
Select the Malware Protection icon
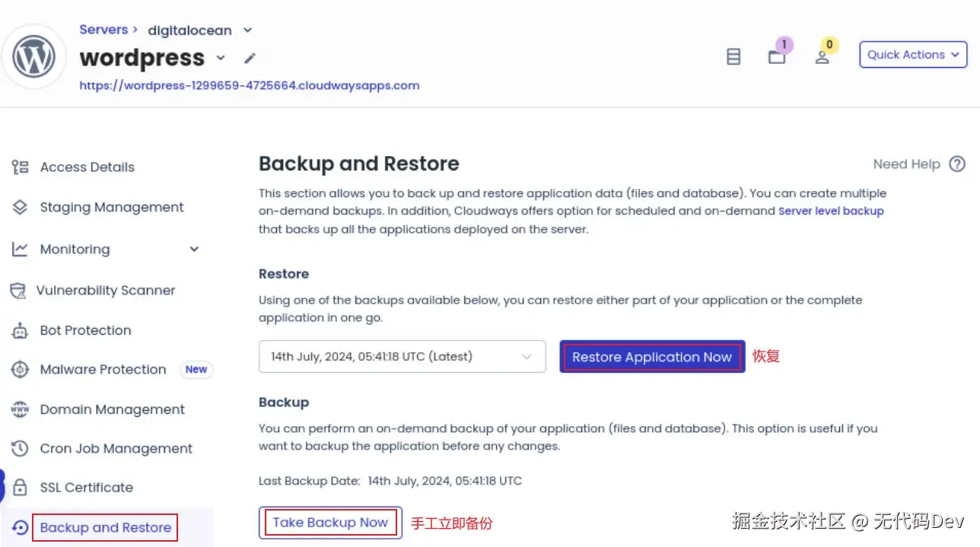21,369
